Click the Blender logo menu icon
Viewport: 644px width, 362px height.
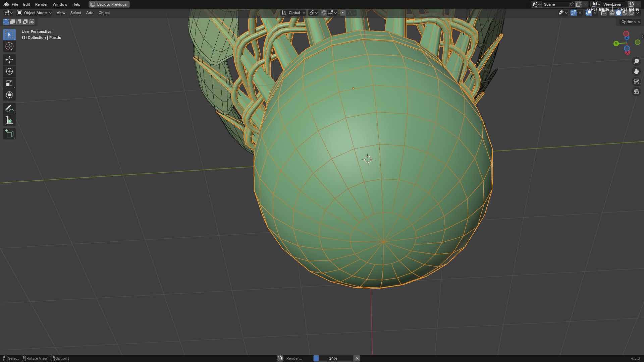pyautogui.click(x=6, y=4)
